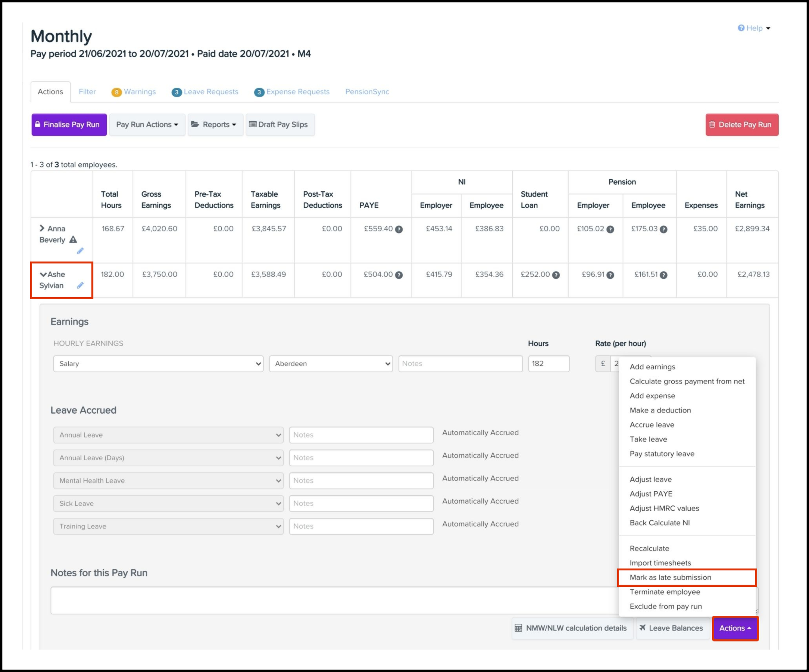Collapse Ashe Sylvian's row with the chevron
Image resolution: width=809 pixels, height=672 pixels.
43,274
